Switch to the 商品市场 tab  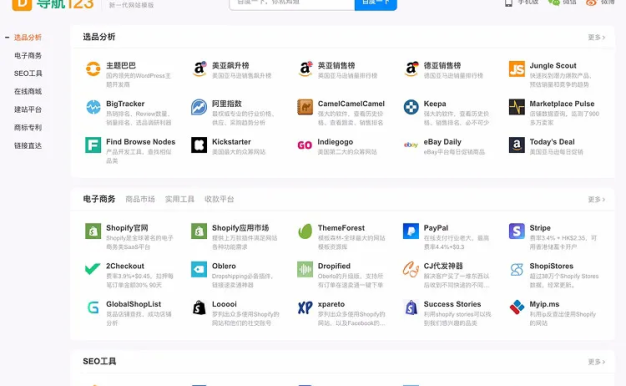click(x=140, y=199)
